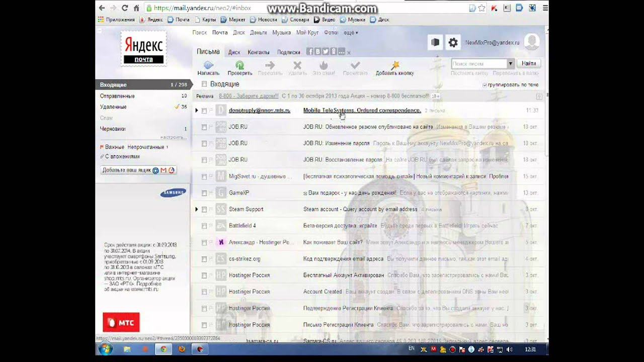Click the Windows Start button
644x362 pixels.
(106, 349)
